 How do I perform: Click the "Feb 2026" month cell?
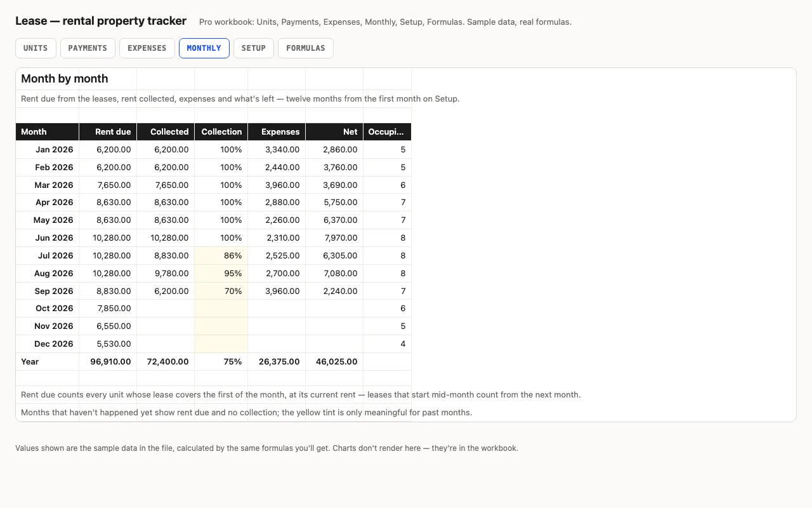[x=48, y=168]
